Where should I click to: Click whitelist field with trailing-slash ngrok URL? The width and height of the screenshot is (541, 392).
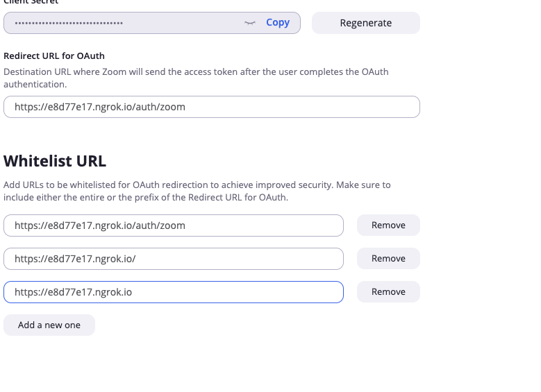coord(173,259)
